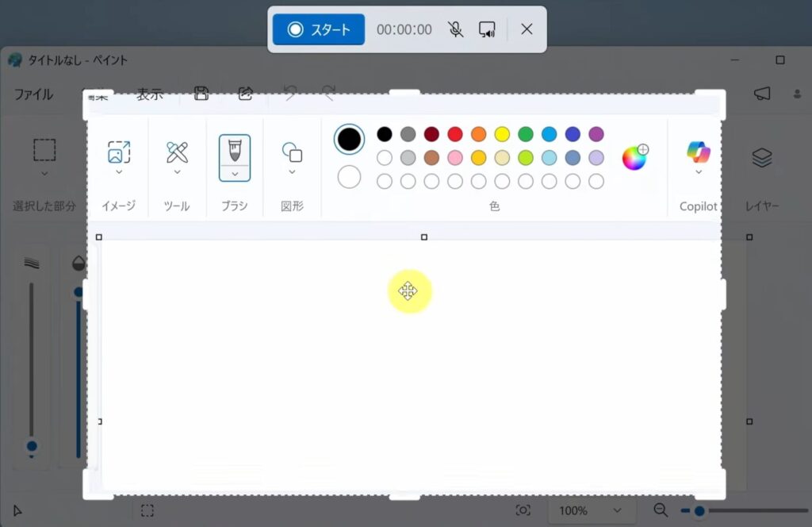Click the save floppy disk icon
812x527 pixels.
[201, 94]
